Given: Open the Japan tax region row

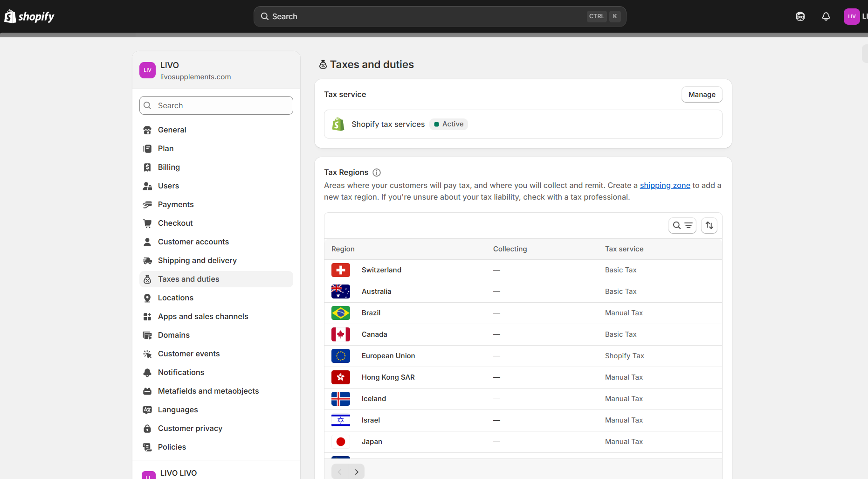Looking at the screenshot, I should 372,442.
